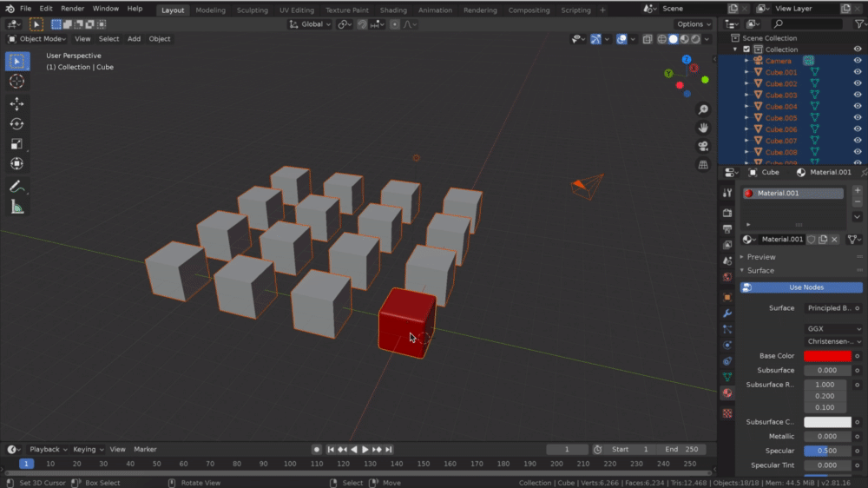Image resolution: width=868 pixels, height=488 pixels.
Task: Open the Modifier properties wrench icon
Action: pos(727,313)
